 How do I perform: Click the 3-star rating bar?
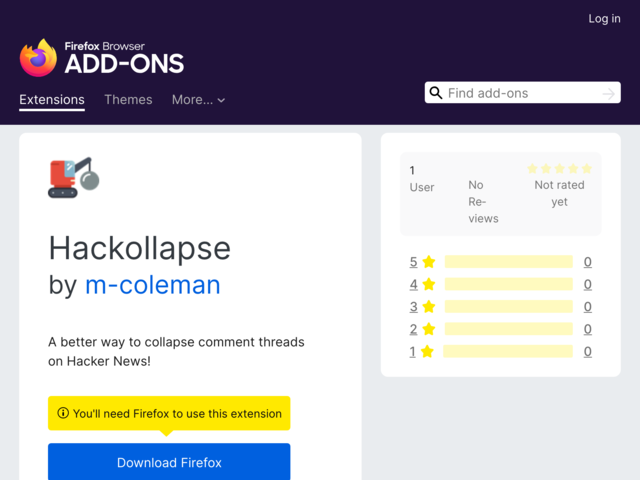click(x=509, y=307)
